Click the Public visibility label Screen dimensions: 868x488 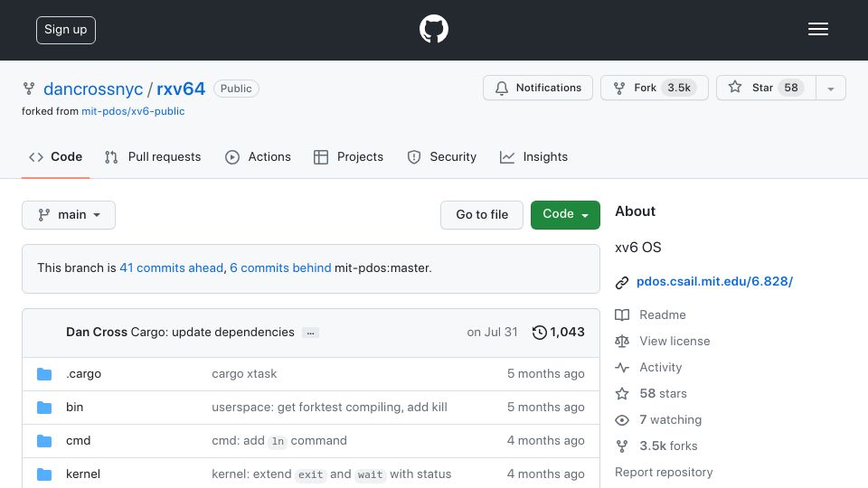[x=236, y=89]
